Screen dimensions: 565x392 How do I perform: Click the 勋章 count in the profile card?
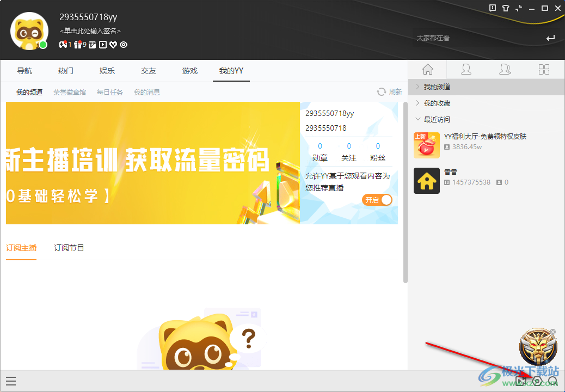tap(320, 146)
